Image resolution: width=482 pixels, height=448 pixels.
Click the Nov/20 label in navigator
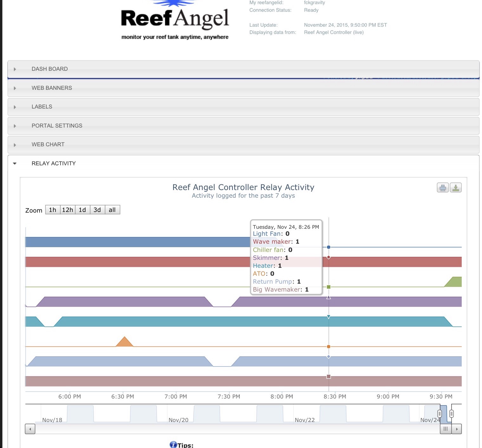click(179, 420)
